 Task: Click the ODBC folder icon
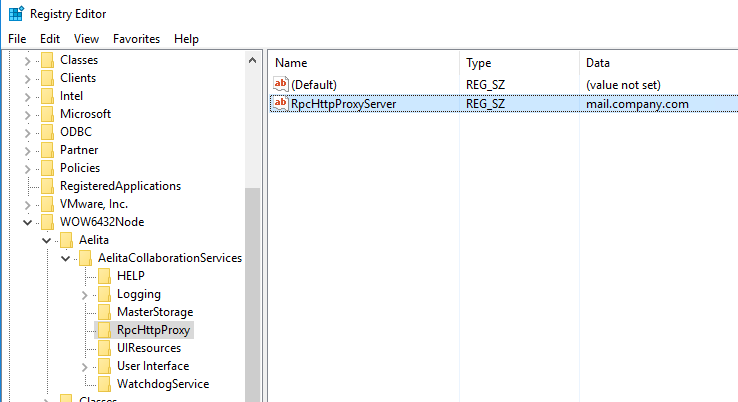tap(47, 132)
